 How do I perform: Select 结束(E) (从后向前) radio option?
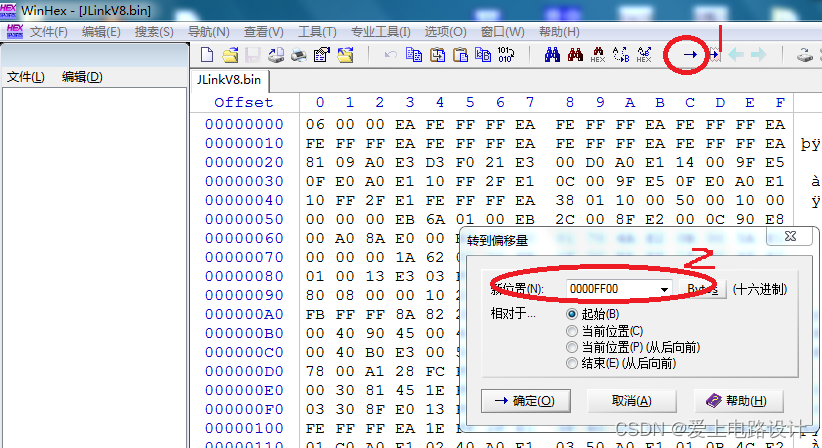[x=572, y=364]
